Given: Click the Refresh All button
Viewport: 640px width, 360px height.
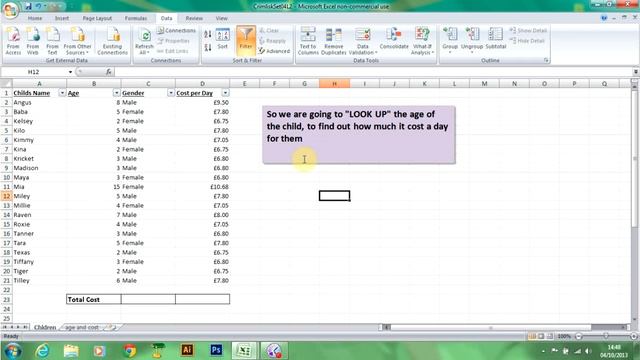Looking at the screenshot, I should 144,41.
